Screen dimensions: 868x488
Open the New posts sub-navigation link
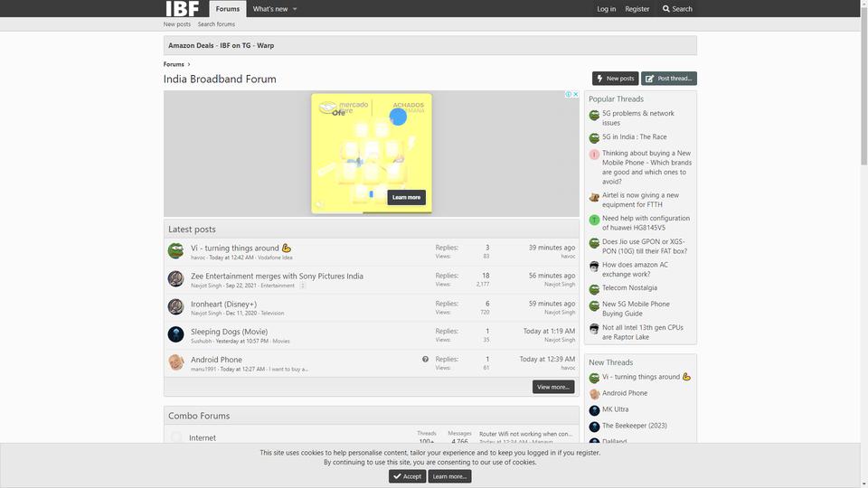pos(176,24)
